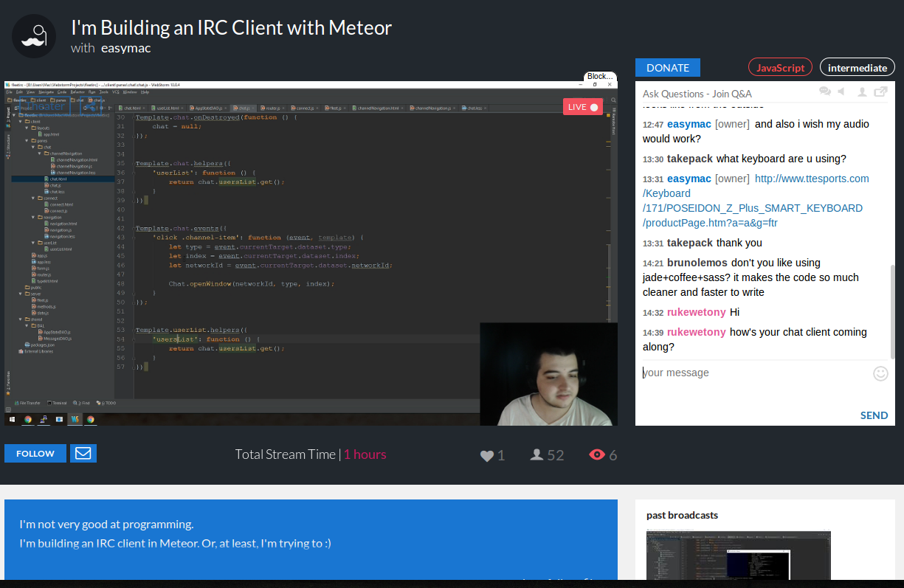Click takepack's name in keyboard question
Screen dimensions: 904x588
click(x=690, y=159)
